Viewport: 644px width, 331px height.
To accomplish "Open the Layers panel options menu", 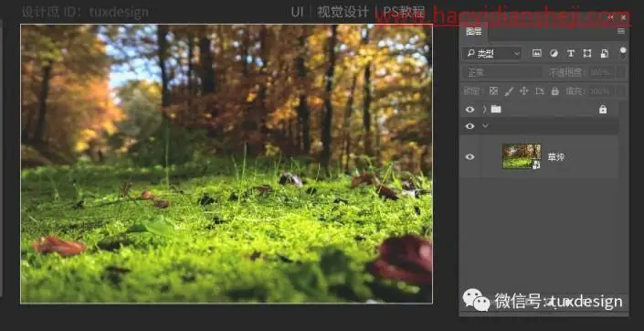I will pyautogui.click(x=620, y=31).
